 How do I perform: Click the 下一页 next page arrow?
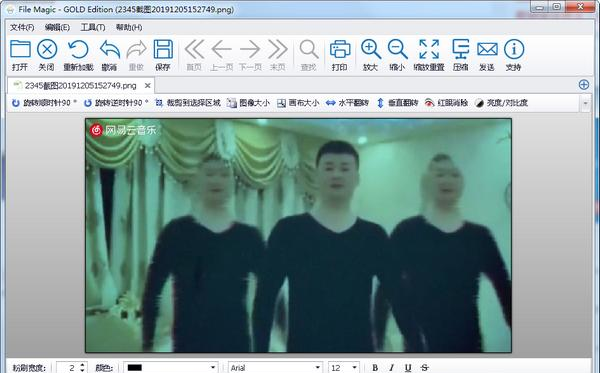tap(250, 49)
